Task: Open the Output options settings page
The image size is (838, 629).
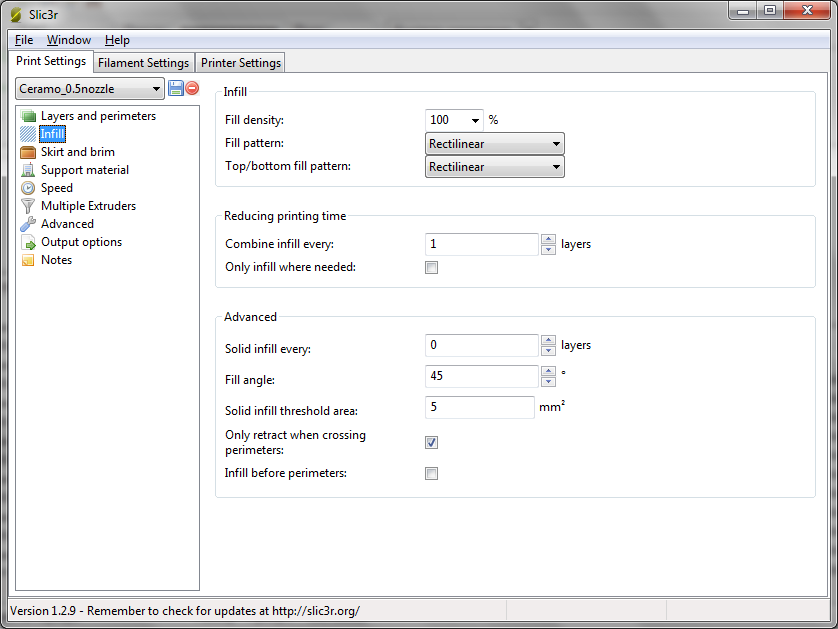Action: click(x=81, y=242)
